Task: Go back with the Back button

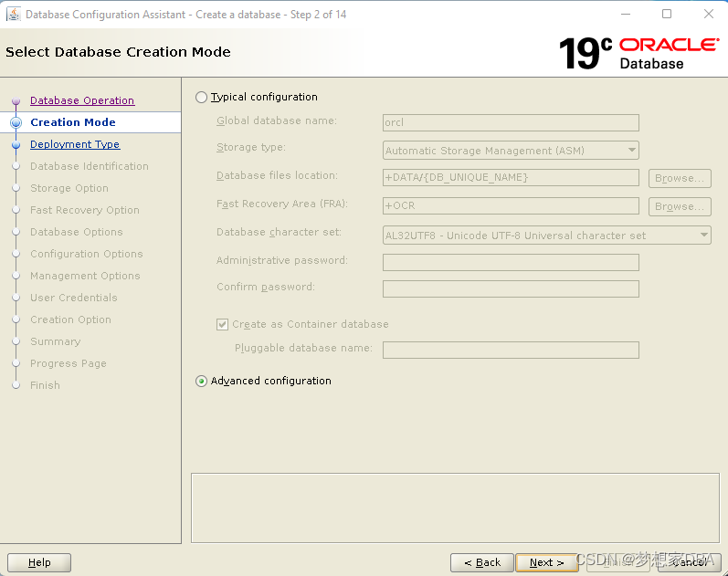Action: [x=482, y=562]
